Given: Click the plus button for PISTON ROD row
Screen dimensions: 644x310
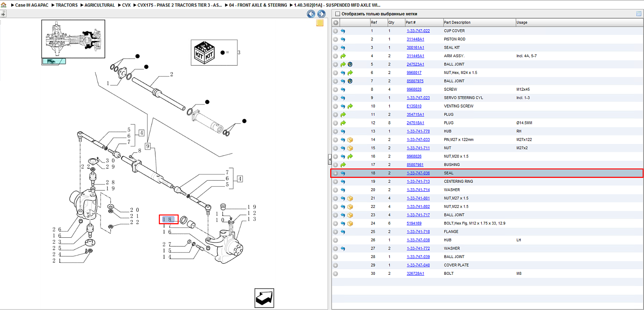Looking at the screenshot, I should [x=336, y=40].
